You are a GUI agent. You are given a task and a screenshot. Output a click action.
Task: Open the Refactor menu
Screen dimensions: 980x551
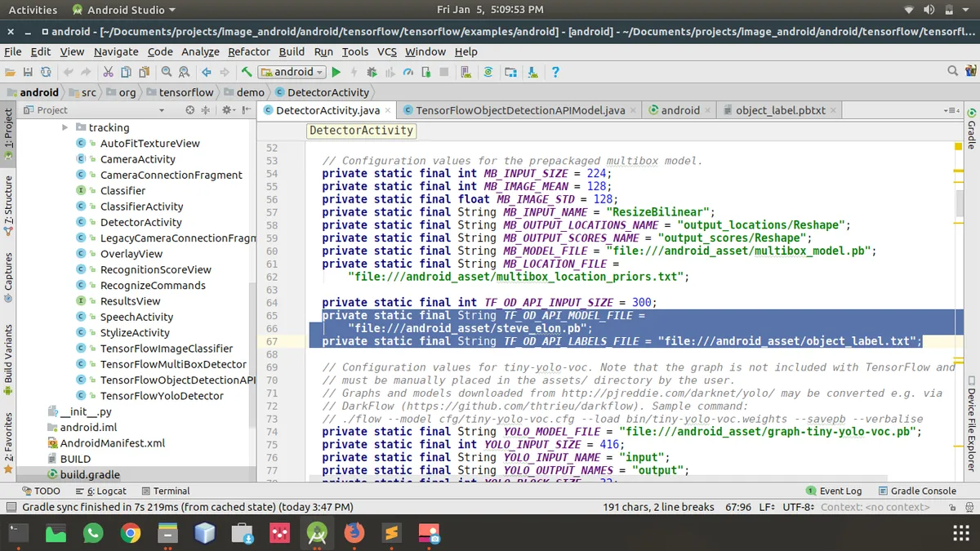tap(249, 51)
